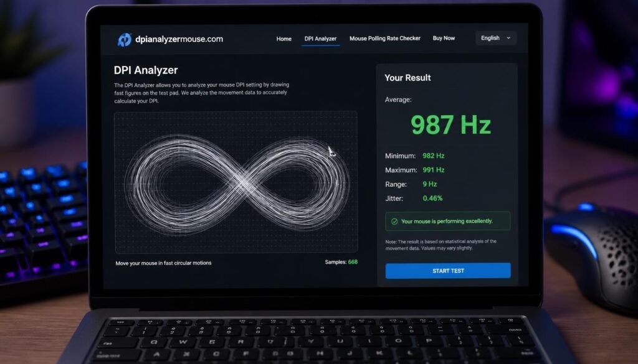Click the green checkmark status icon
The width and height of the screenshot is (638, 364).
click(x=394, y=222)
